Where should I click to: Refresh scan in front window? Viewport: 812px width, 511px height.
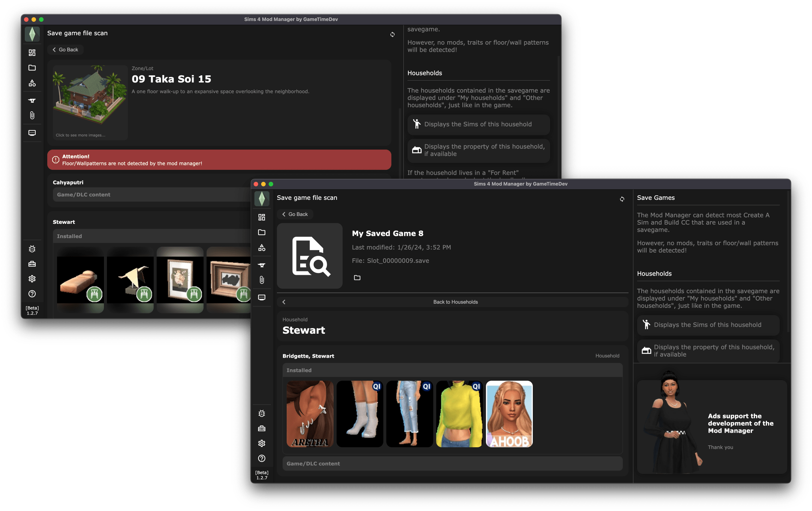coord(622,199)
